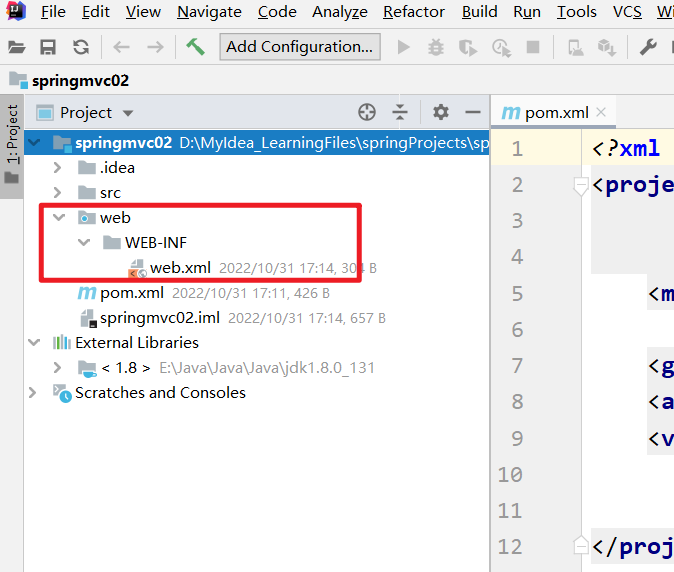Click the Locate in tree crosshair icon
The height and width of the screenshot is (572, 674).
click(x=367, y=113)
